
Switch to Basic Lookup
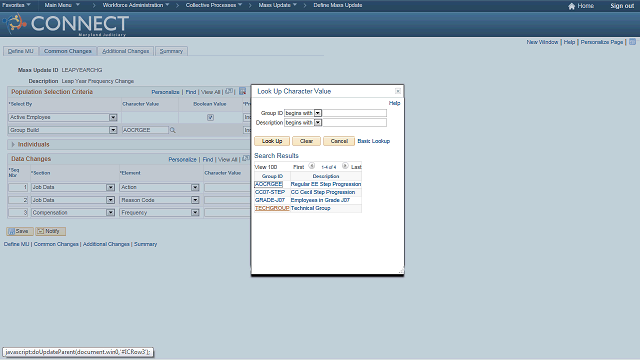(x=373, y=141)
